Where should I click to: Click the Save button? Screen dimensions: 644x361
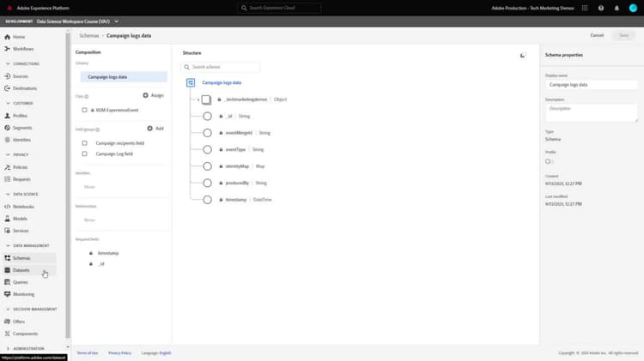(x=624, y=35)
